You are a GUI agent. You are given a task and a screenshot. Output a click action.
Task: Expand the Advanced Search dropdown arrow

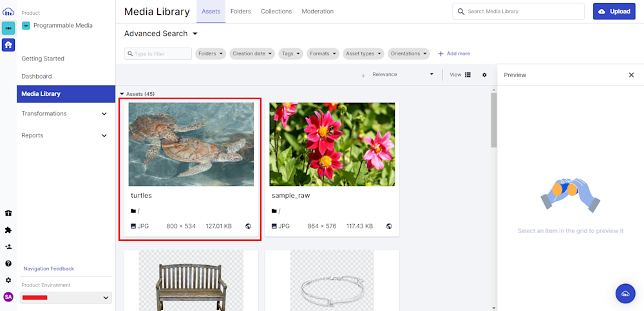pos(195,33)
